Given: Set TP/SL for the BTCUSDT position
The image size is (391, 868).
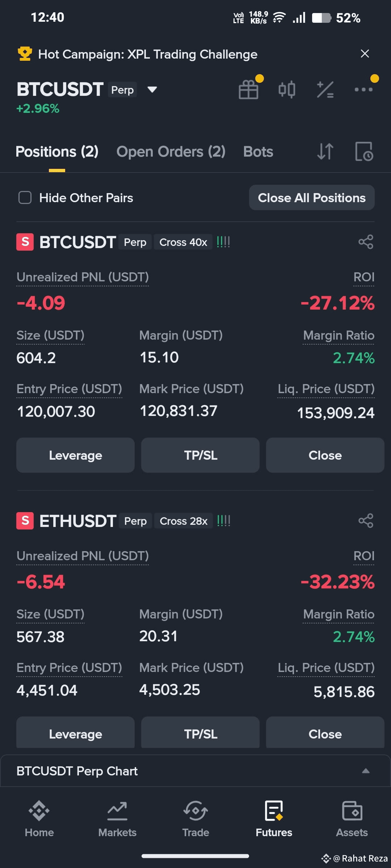Looking at the screenshot, I should [x=200, y=455].
